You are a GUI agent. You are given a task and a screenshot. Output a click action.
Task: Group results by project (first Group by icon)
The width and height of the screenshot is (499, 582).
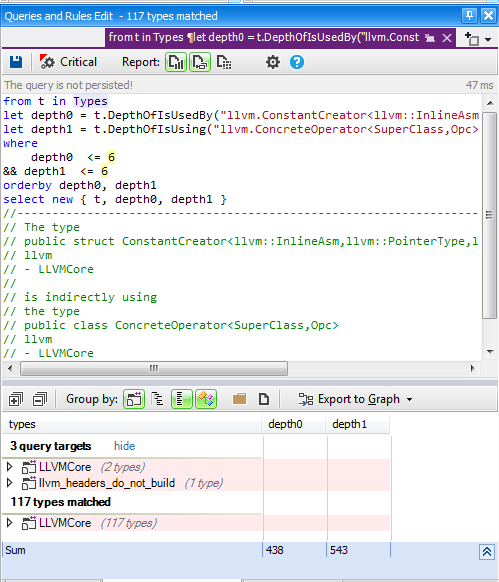point(134,399)
